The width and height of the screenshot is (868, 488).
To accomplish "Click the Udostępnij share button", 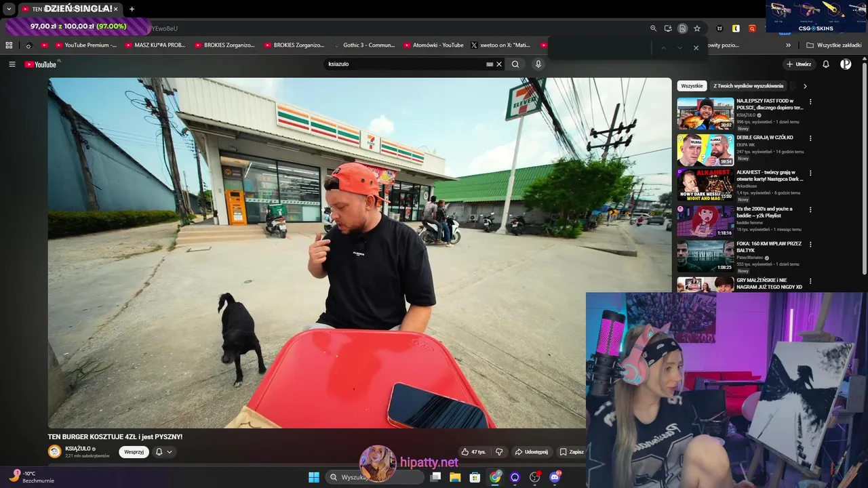I will click(x=532, y=452).
